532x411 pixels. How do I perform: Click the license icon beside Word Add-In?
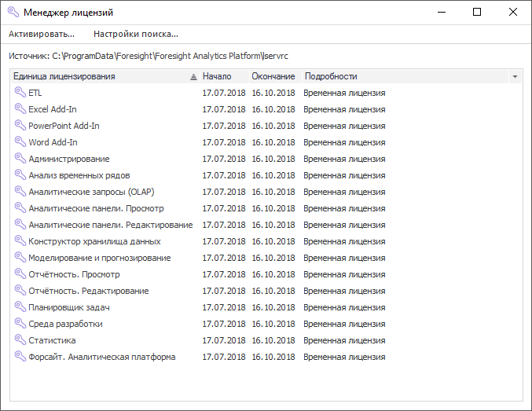20,142
